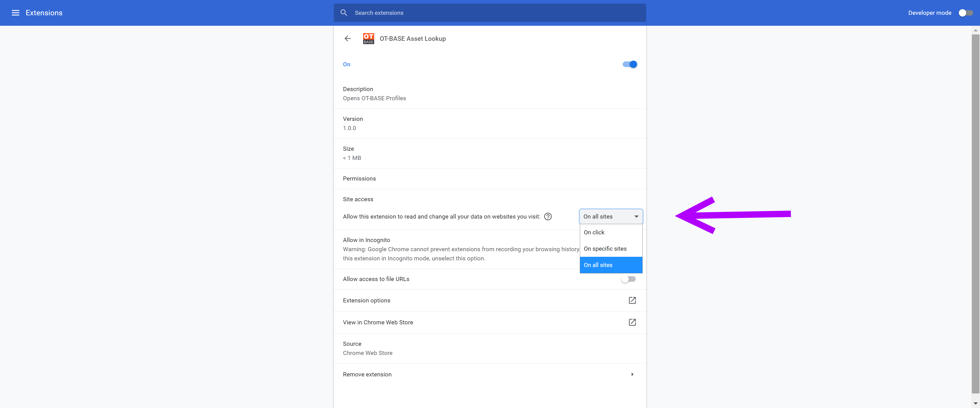Choose On specific sites option
The width and height of the screenshot is (980, 408).
click(611, 249)
